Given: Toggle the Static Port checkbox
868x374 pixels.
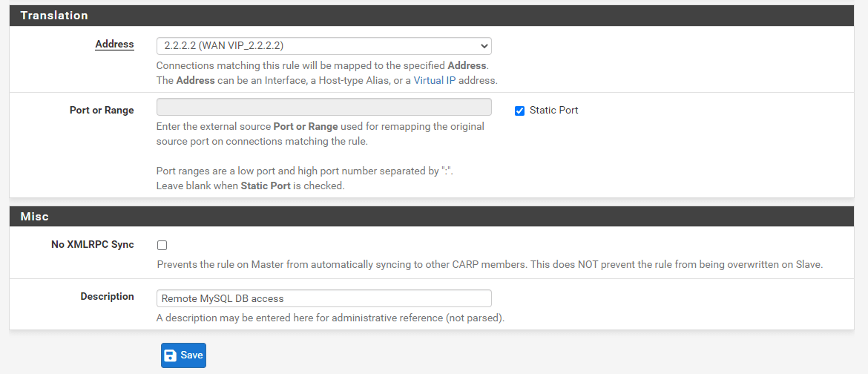Looking at the screenshot, I should (x=519, y=111).
